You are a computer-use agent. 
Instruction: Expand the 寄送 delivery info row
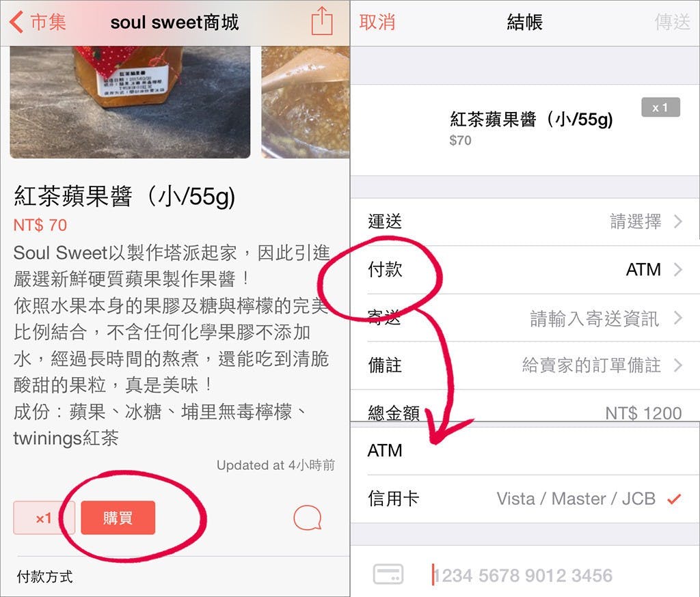point(525,318)
